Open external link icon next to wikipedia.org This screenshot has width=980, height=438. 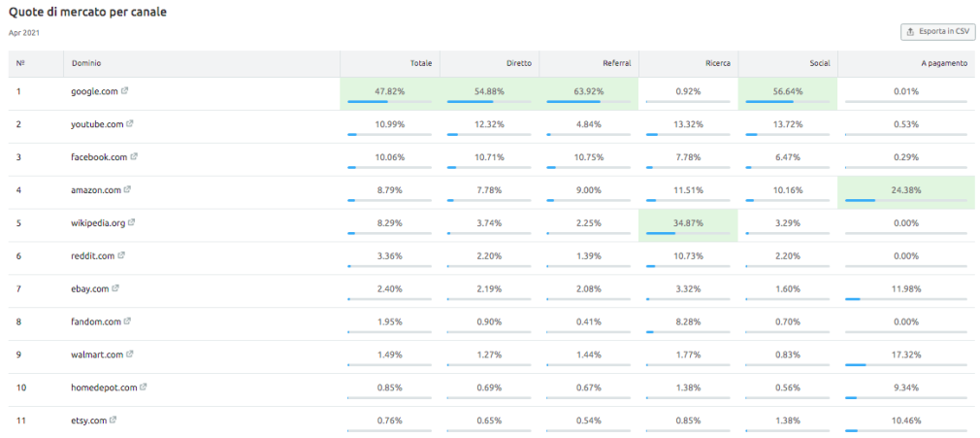point(132,222)
